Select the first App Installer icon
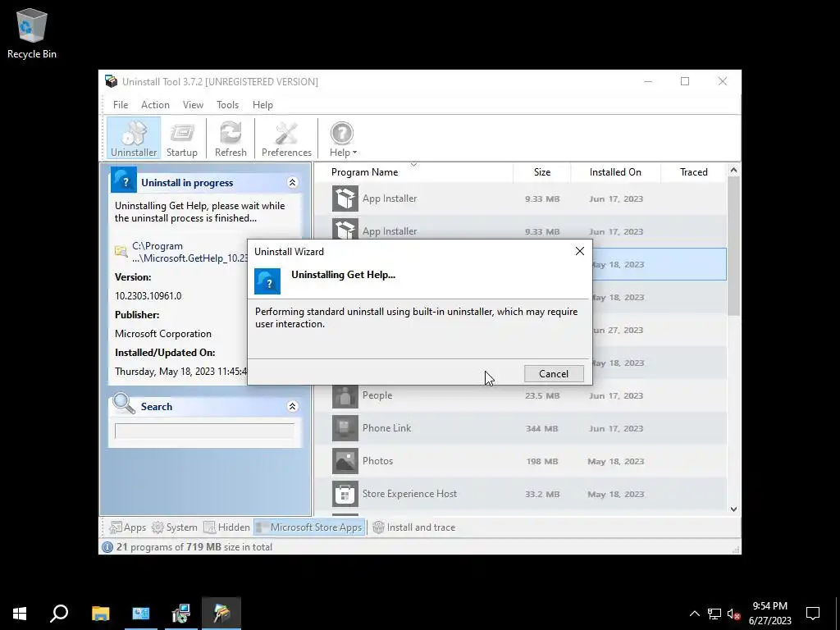Image resolution: width=840 pixels, height=630 pixels. coord(345,199)
